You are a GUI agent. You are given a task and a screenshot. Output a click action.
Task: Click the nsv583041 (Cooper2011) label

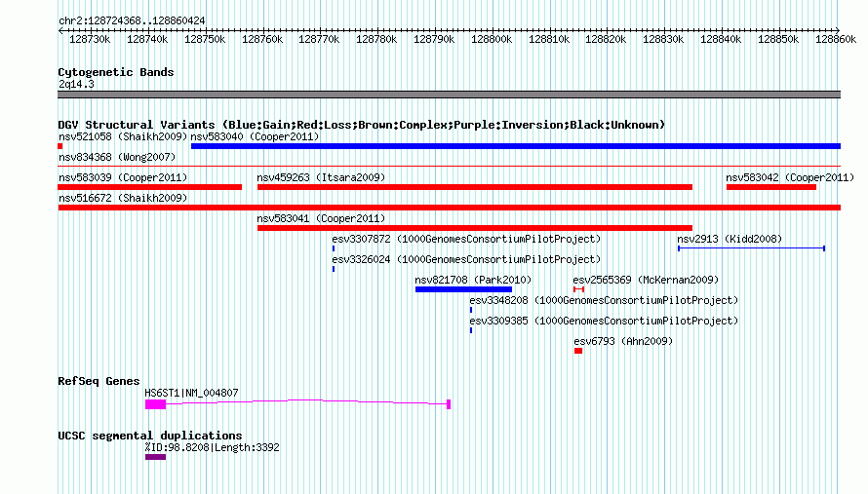[321, 218]
